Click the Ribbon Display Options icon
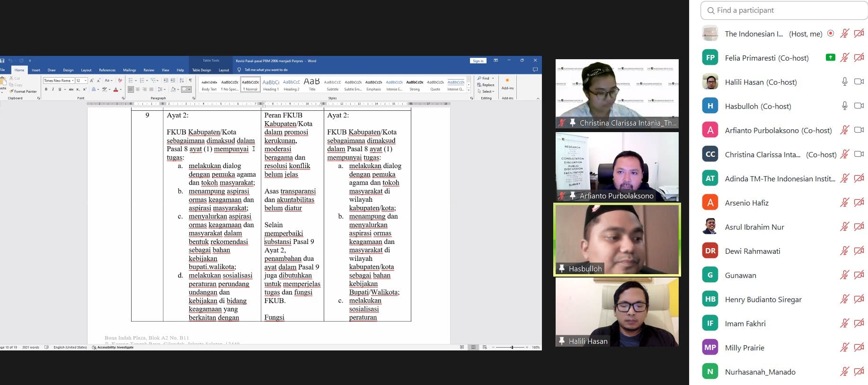 point(496,61)
